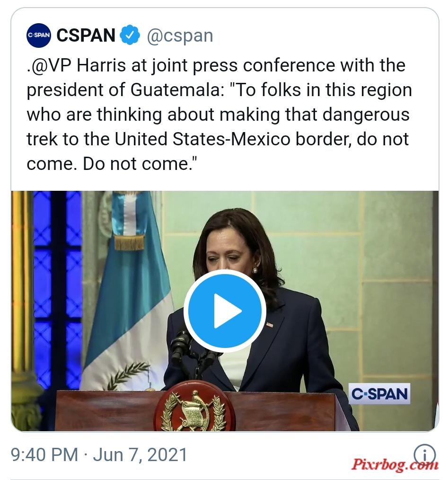Follow the @VP mention in the tweet
448x480 pixels.
pos(50,65)
